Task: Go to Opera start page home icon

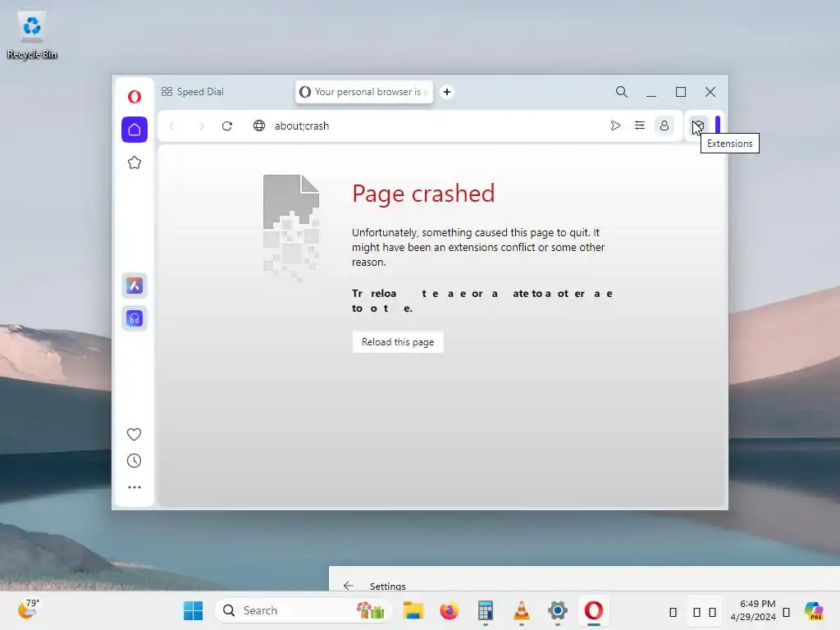Action: [x=135, y=130]
